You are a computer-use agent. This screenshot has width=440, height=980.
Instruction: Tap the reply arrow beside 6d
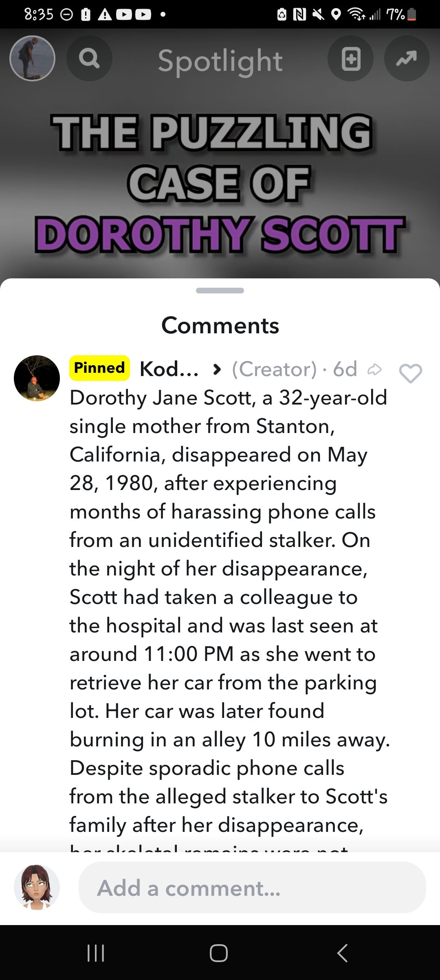pyautogui.click(x=374, y=370)
